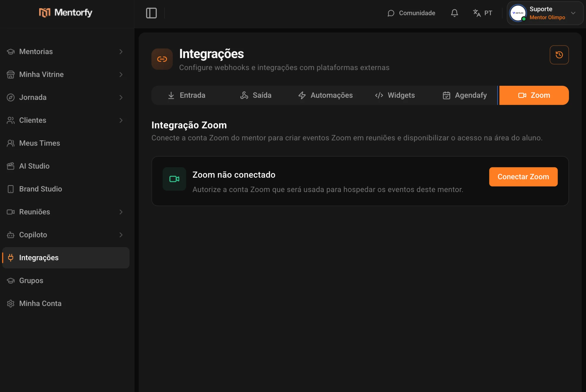586x392 pixels.
Task: Click the orange link icon beside Integrações
Action: [162, 59]
